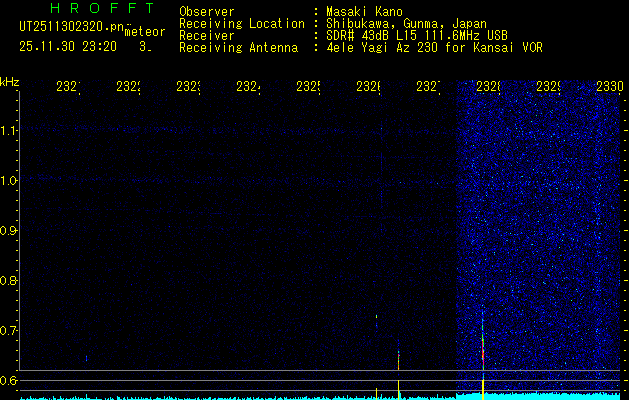629x400 pixels.
Task: Select the observer name Masaki Kano
Action: click(364, 12)
